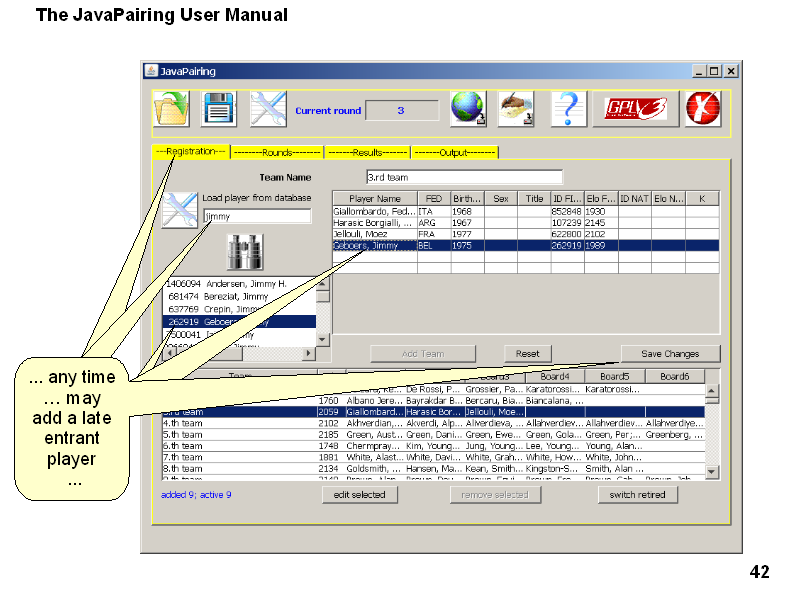Click tools icon beside Load player from database
Viewport: 800px width, 600px height.
(180, 210)
